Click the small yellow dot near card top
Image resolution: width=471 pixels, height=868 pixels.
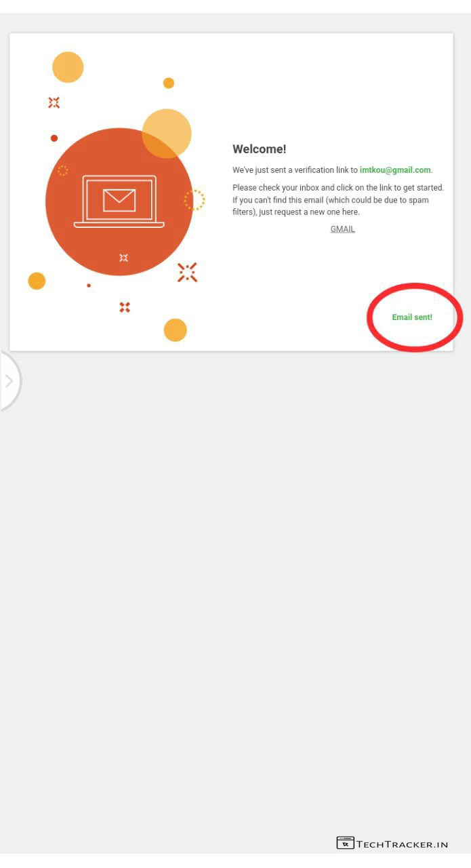tap(169, 83)
